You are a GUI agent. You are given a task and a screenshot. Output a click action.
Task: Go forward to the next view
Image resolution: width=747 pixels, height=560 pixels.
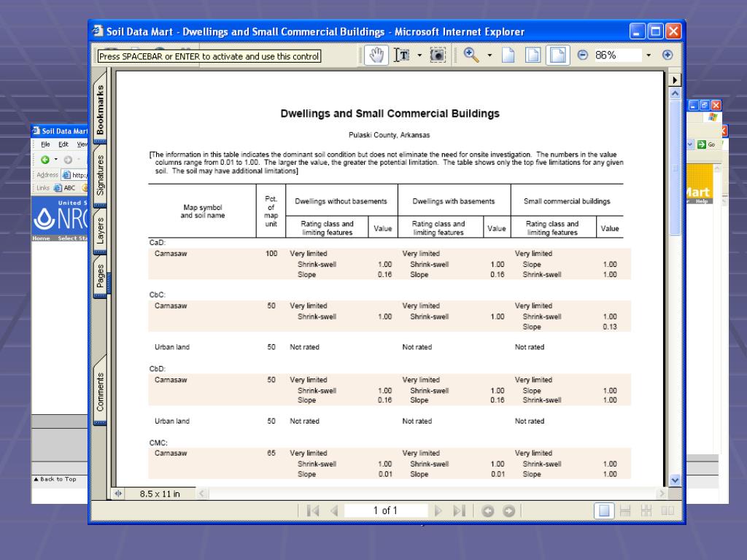point(508,511)
